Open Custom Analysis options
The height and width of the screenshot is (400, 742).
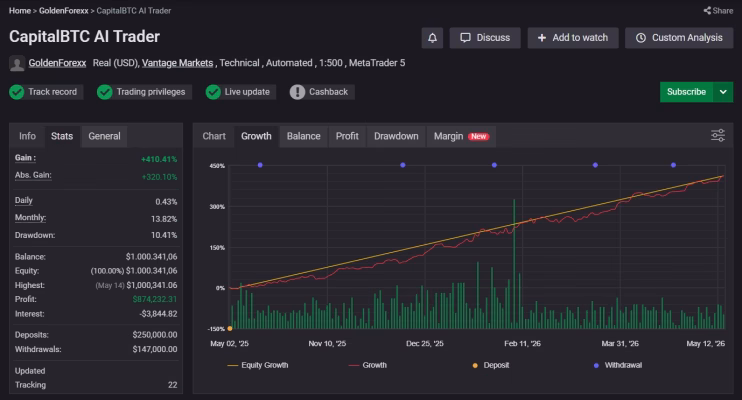(679, 38)
